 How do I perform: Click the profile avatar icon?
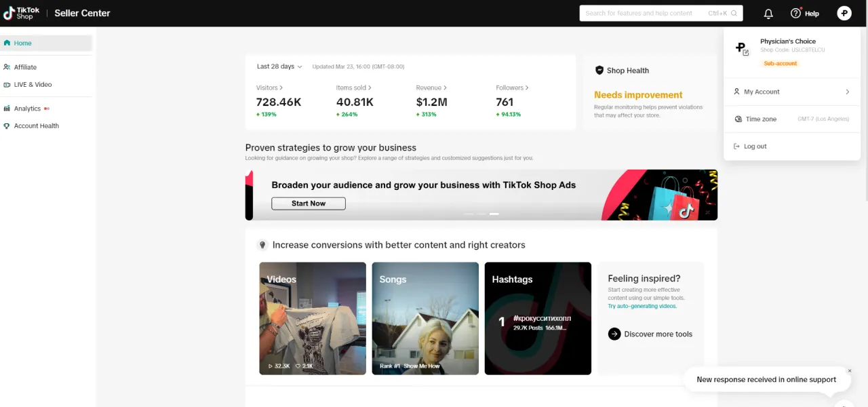click(x=844, y=13)
